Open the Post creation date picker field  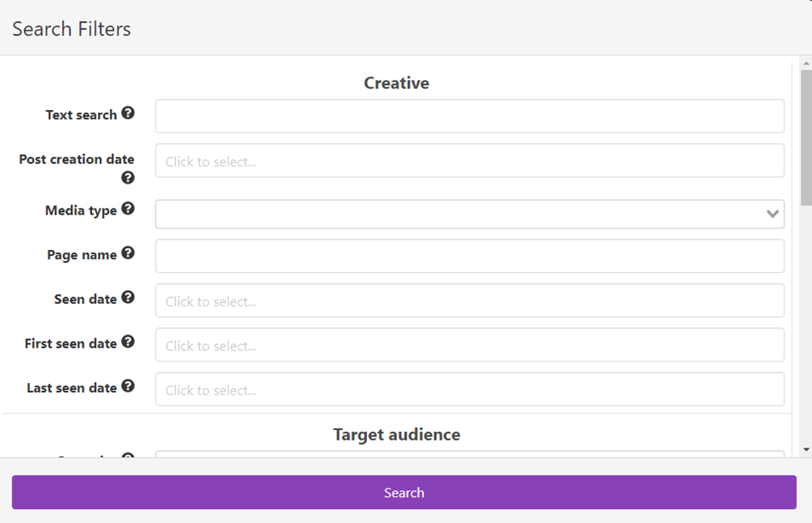coord(470,161)
